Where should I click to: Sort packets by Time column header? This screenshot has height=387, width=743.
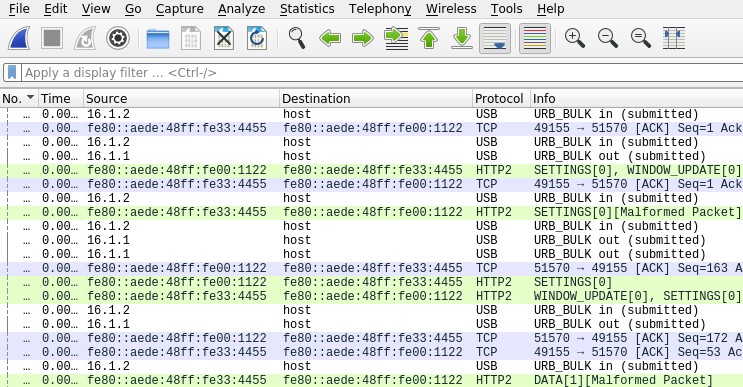pos(61,99)
